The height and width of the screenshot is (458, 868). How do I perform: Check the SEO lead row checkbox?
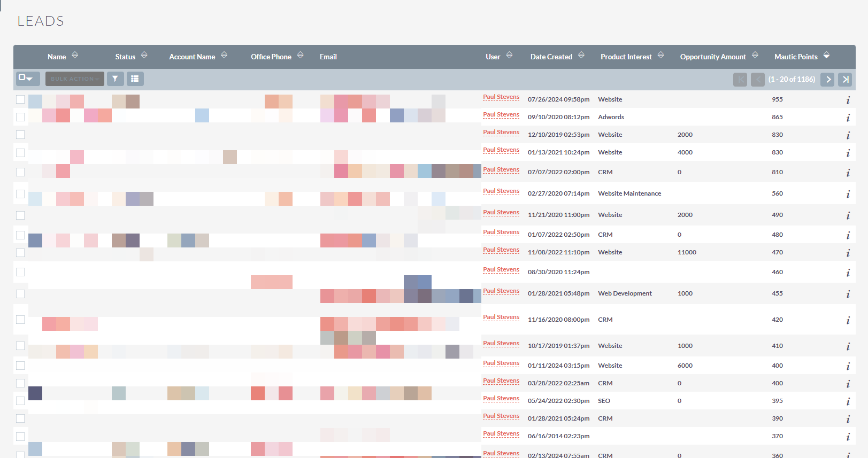click(x=20, y=401)
